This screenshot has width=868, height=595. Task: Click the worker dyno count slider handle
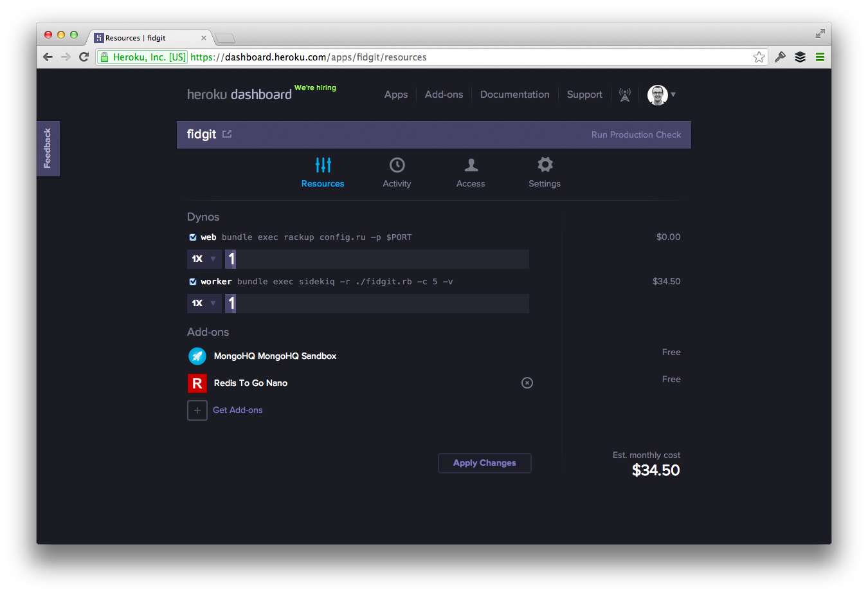[x=231, y=304]
